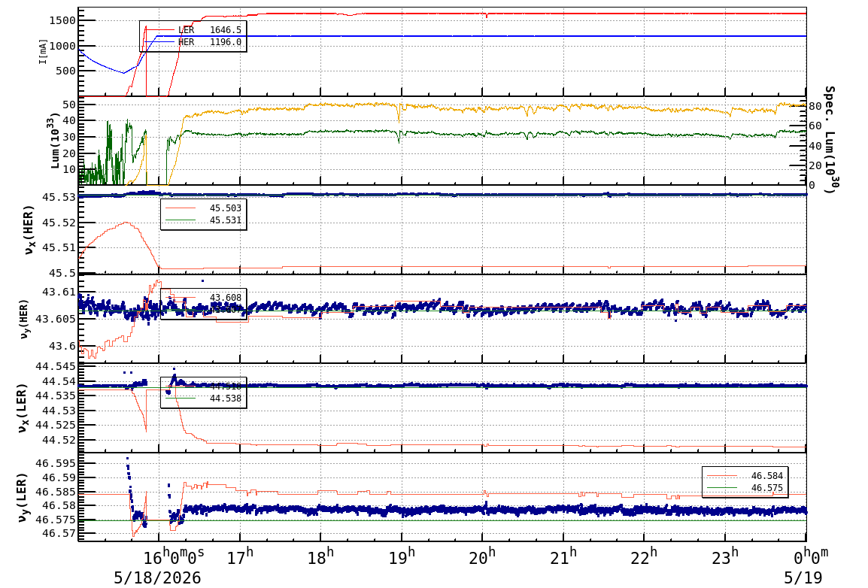The width and height of the screenshot is (868, 588).
Task: Click the 5/19 date label
Action: pos(803,577)
